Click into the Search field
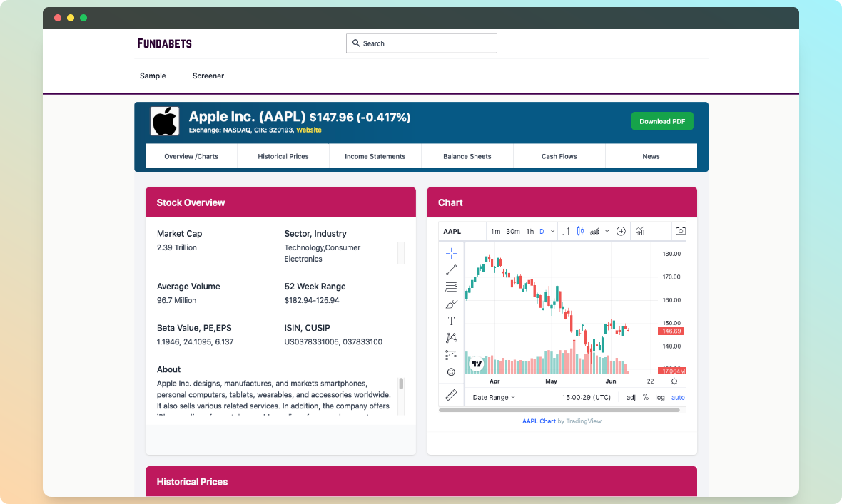 (422, 43)
